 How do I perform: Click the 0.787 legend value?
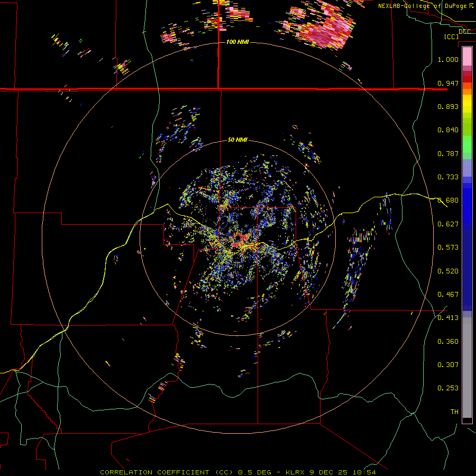(x=448, y=153)
